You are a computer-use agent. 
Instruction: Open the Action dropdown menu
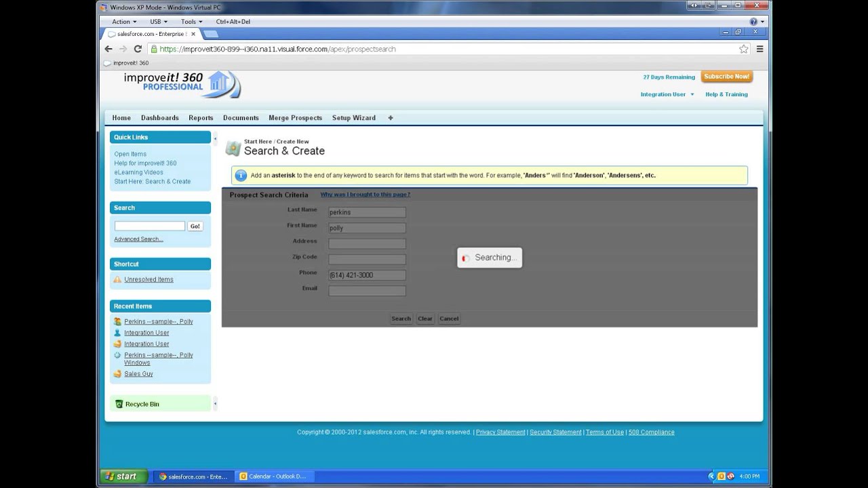pos(124,22)
